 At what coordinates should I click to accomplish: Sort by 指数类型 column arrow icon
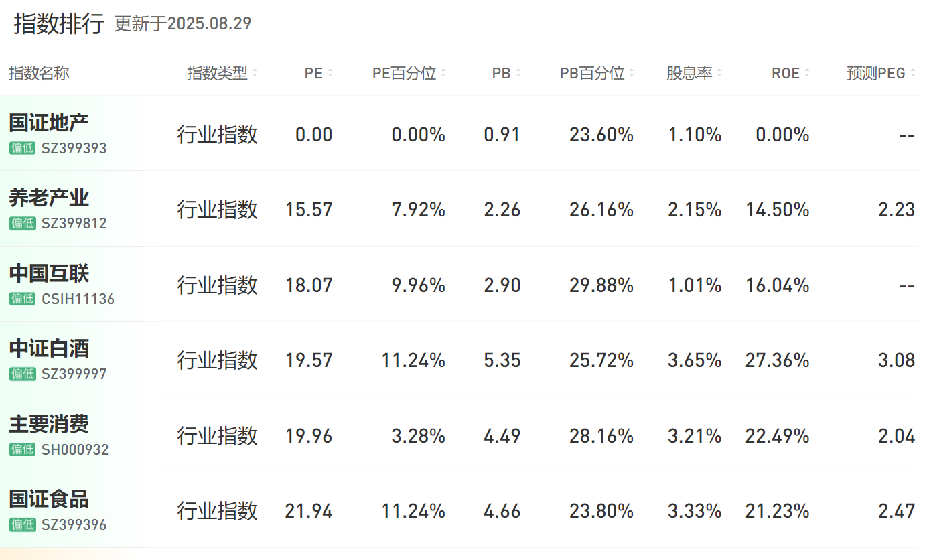255,74
